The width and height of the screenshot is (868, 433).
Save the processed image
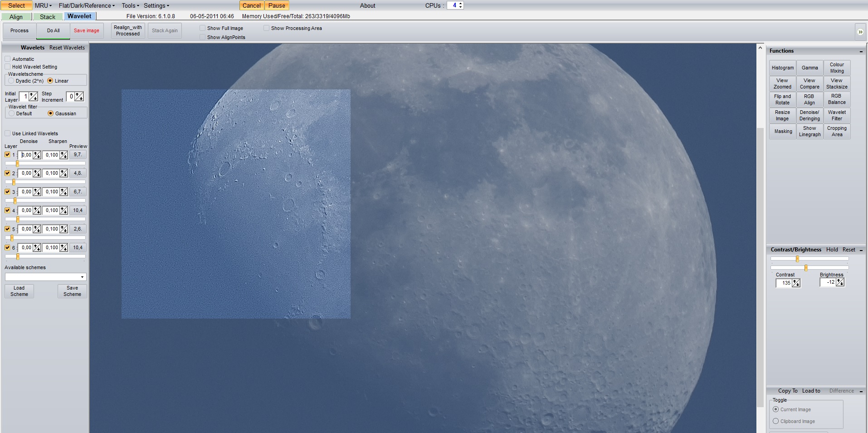tap(87, 31)
